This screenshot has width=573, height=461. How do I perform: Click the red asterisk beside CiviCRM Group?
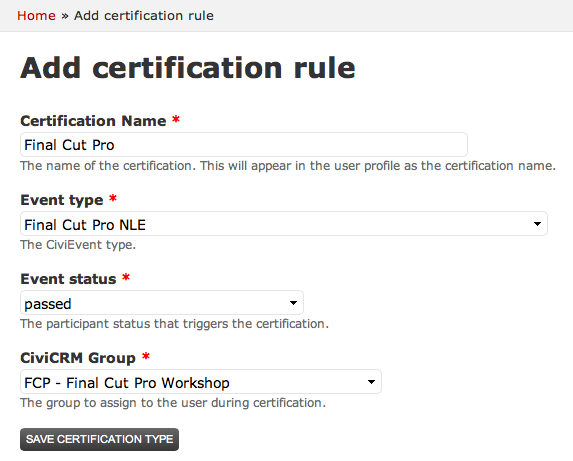coord(146,356)
